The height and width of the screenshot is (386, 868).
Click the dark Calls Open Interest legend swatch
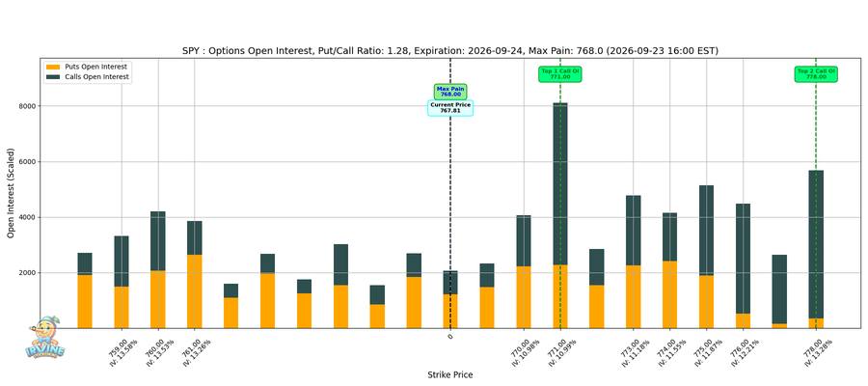[x=54, y=77]
